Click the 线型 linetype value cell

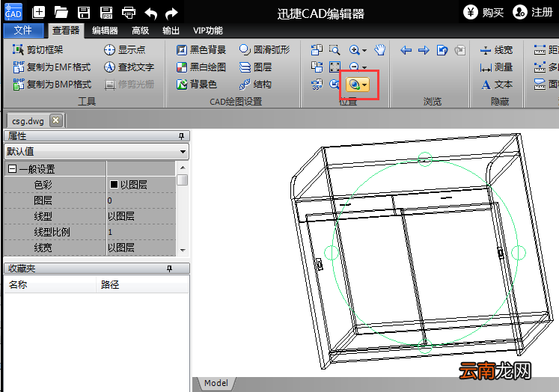pos(141,216)
